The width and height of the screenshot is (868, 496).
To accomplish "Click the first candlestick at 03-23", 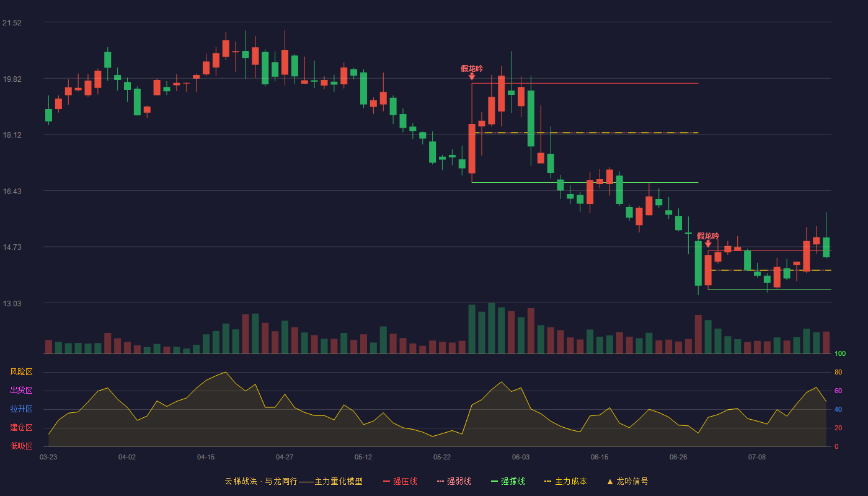I will (48, 115).
